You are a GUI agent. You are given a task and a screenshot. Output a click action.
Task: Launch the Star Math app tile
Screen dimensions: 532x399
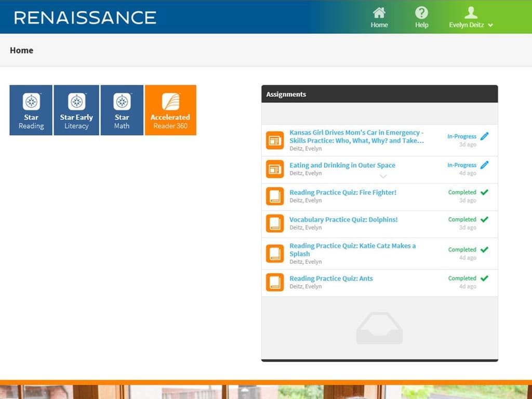point(122,110)
